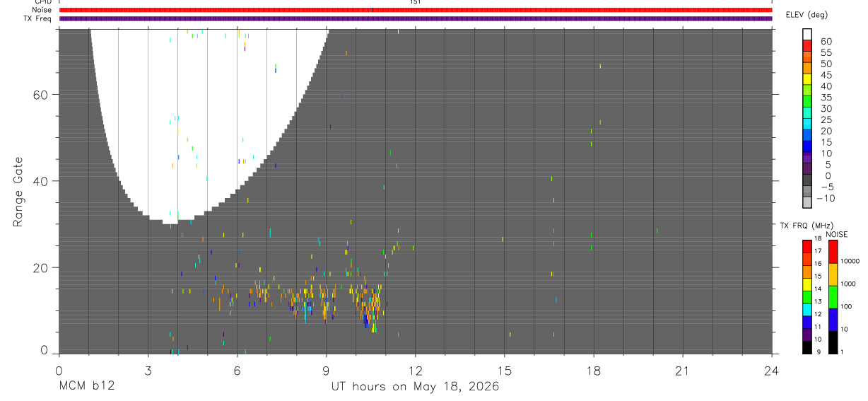The image size is (868, 401).
Task: Click the purple TX Freq strip above the plot
Action: click(415, 18)
